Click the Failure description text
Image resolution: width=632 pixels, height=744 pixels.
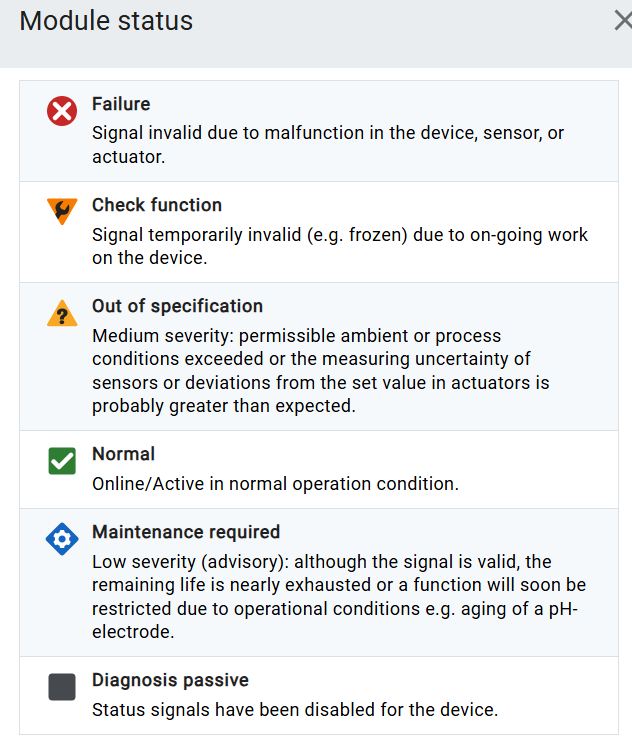328,145
